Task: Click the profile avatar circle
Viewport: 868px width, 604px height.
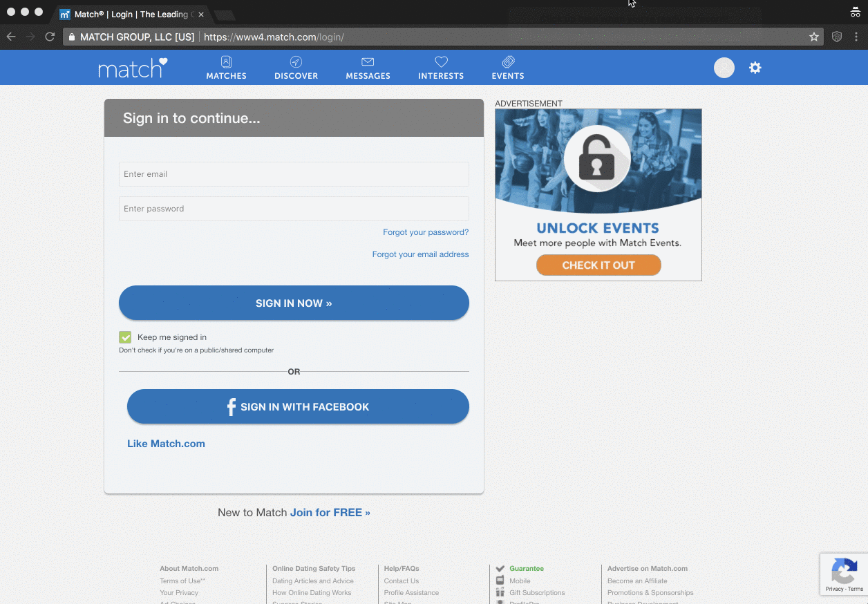Action: (x=724, y=67)
